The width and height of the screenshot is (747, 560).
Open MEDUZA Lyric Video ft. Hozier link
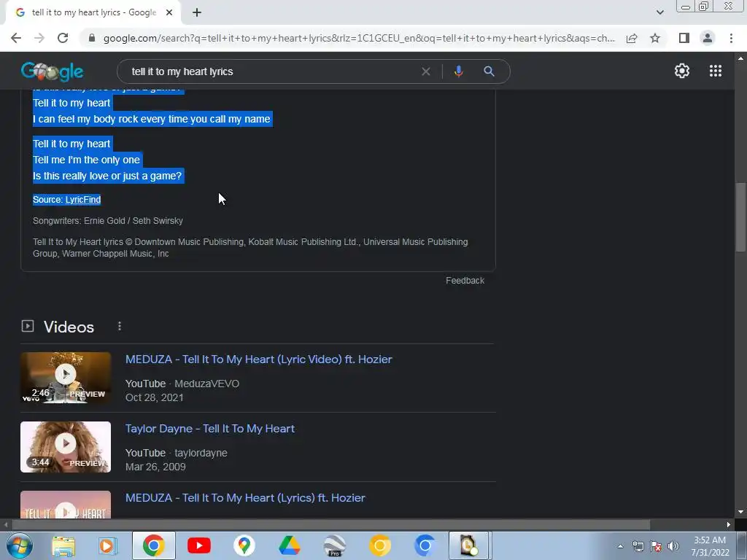click(259, 359)
